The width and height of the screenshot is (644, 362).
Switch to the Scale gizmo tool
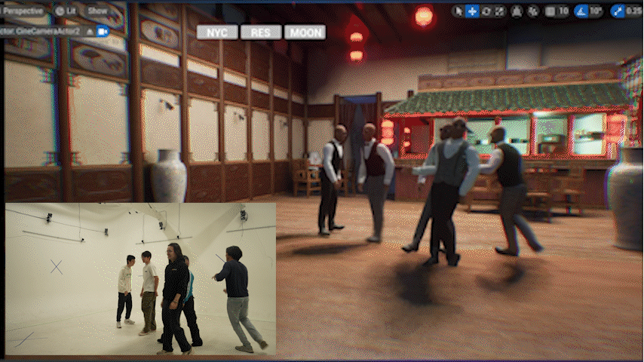point(499,11)
